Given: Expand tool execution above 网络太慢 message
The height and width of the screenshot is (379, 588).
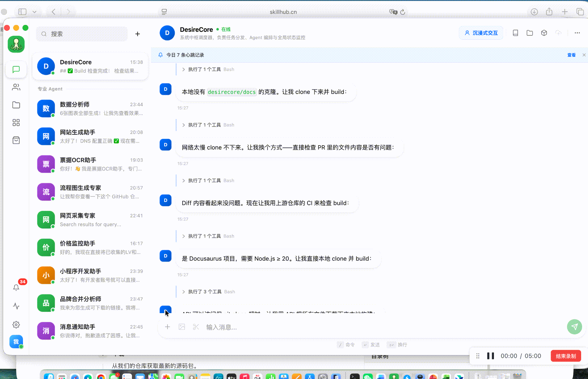Looking at the screenshot, I should click(208, 125).
